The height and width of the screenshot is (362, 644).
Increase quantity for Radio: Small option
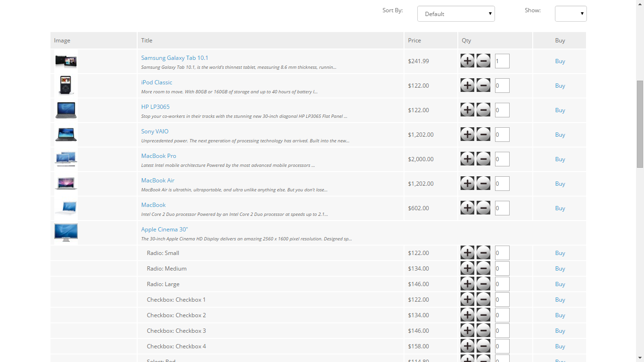click(467, 253)
